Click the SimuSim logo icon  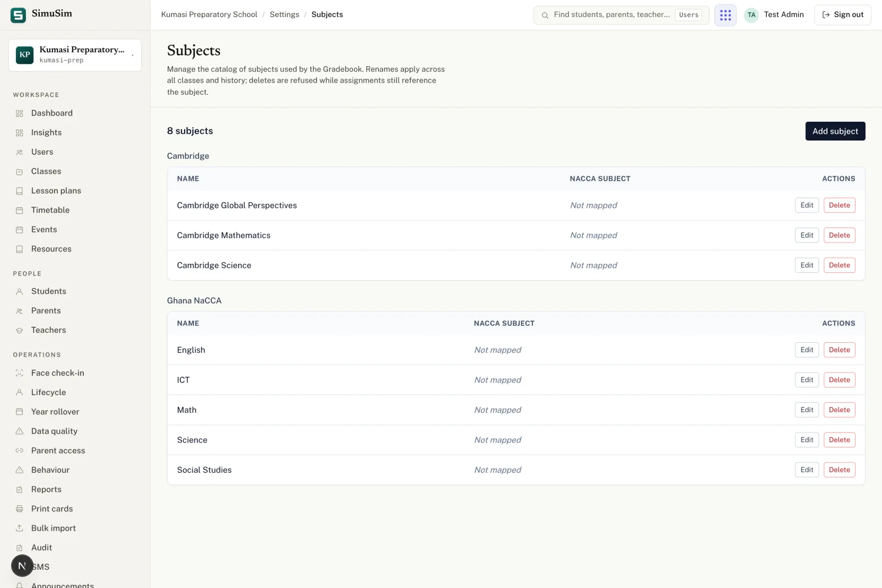click(x=18, y=15)
